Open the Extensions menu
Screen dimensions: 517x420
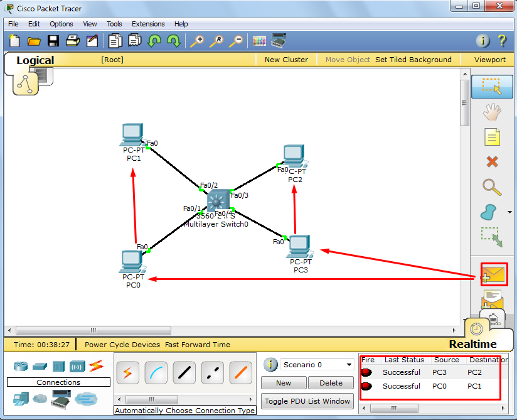pos(148,24)
